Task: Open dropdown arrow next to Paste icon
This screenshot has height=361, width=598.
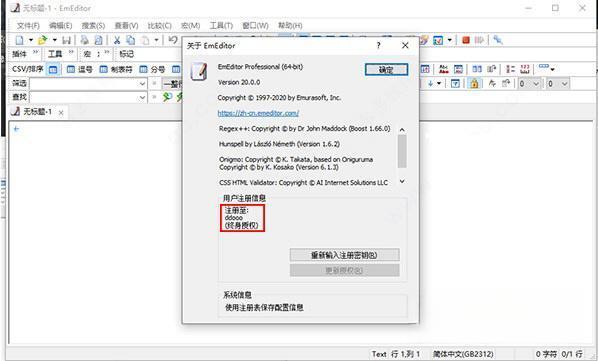Action: 156,40
